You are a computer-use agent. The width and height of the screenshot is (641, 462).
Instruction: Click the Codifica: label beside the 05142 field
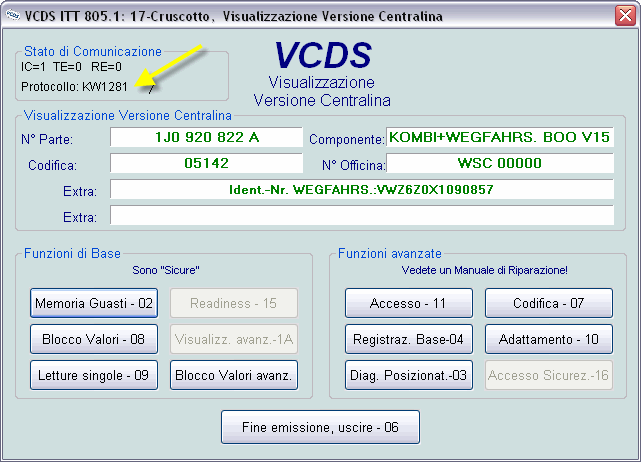coord(52,165)
